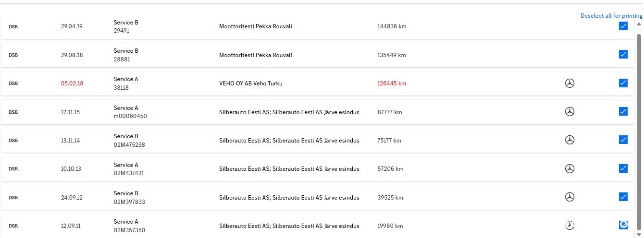The height and width of the screenshot is (238, 644).
Task: Click Mercedes star icon for 12.11.15 service
Action: [x=570, y=112]
